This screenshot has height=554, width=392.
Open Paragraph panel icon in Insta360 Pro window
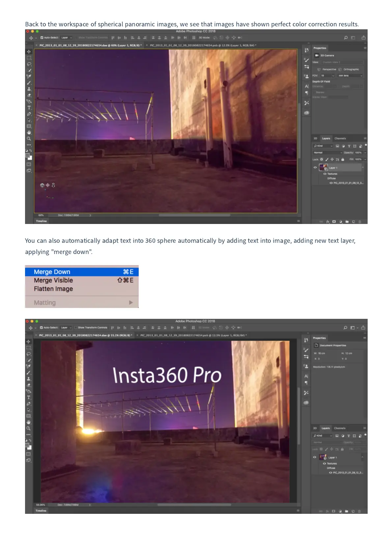pyautogui.click(x=306, y=383)
